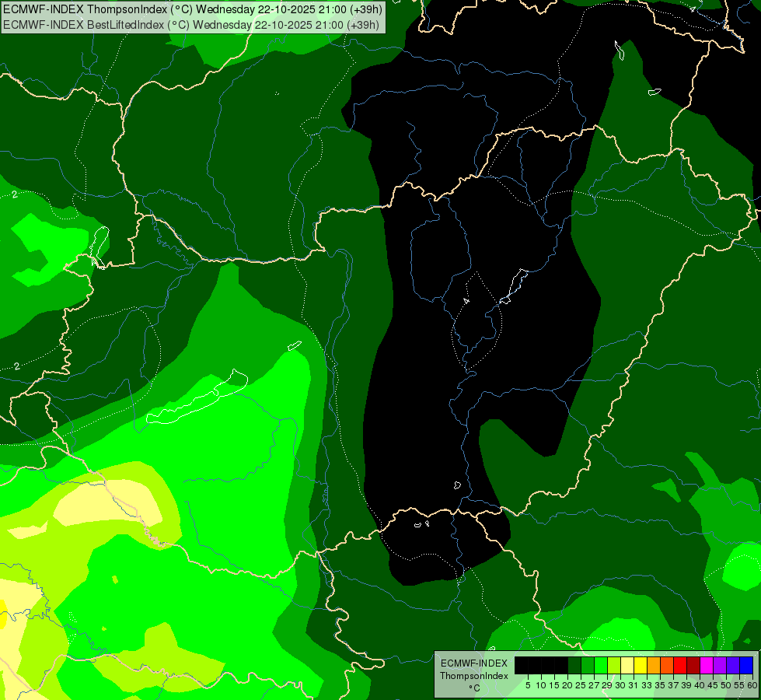Screen dimensions: 761x700
Task: Select the purple 45-50 legend swatch
Action: pyautogui.click(x=720, y=665)
